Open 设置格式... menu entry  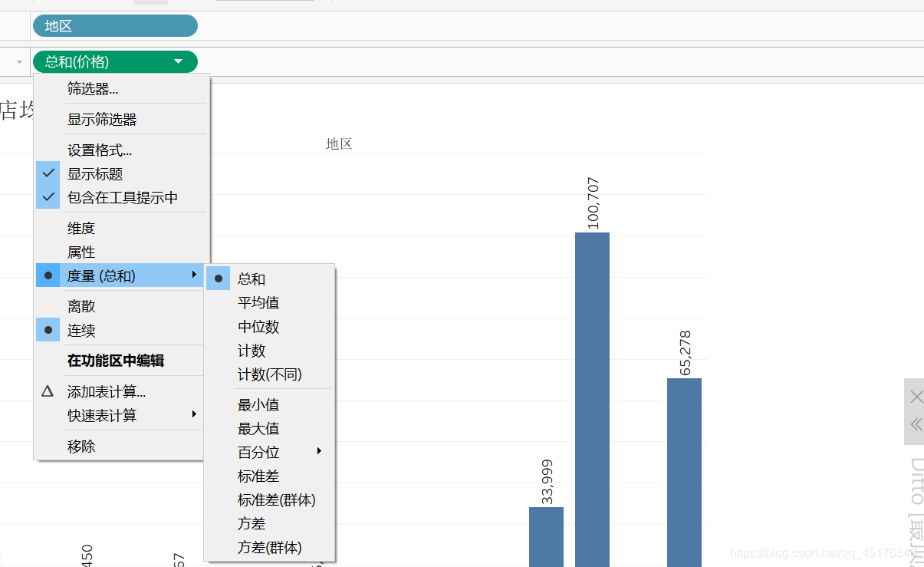(121, 150)
